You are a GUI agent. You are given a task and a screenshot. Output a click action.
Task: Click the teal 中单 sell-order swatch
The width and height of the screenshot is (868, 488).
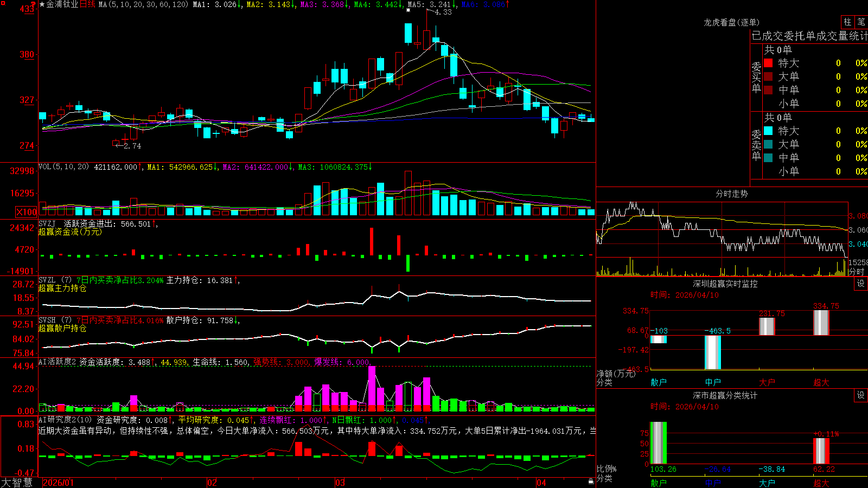coord(768,158)
